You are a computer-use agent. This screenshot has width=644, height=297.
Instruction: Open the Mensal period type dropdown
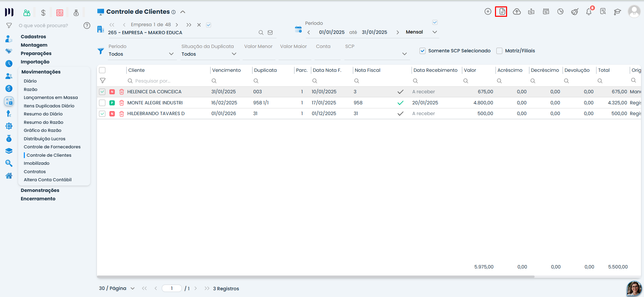click(422, 32)
